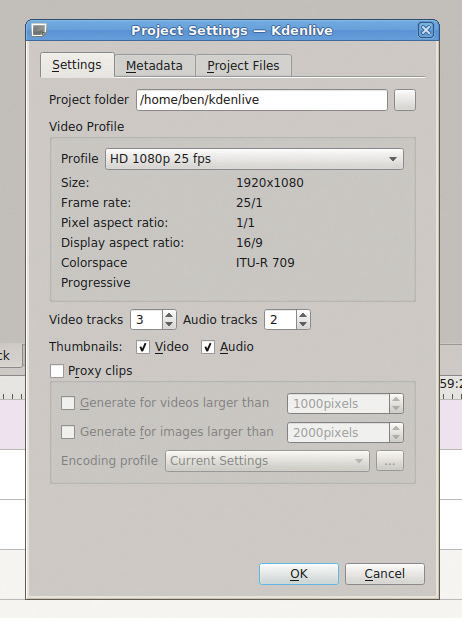Click the window menu icon in title bar
Screen dimensions: 462x618
(39, 30)
